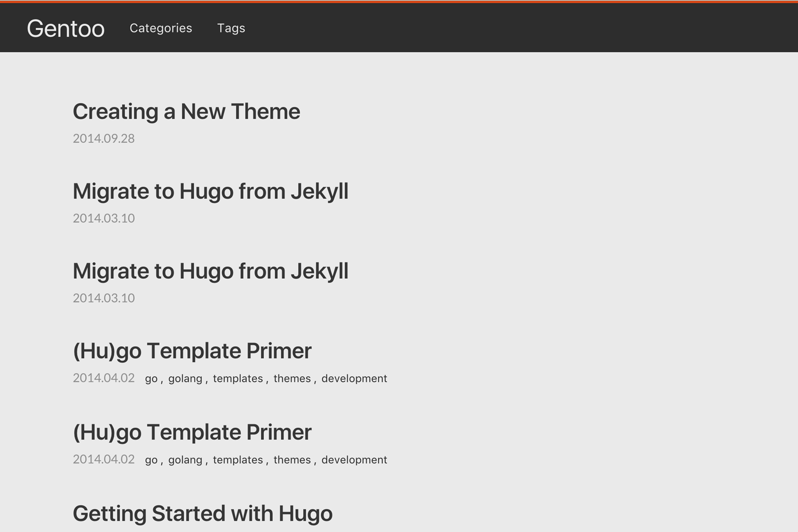Select development tag under second Template Primer

click(x=354, y=460)
